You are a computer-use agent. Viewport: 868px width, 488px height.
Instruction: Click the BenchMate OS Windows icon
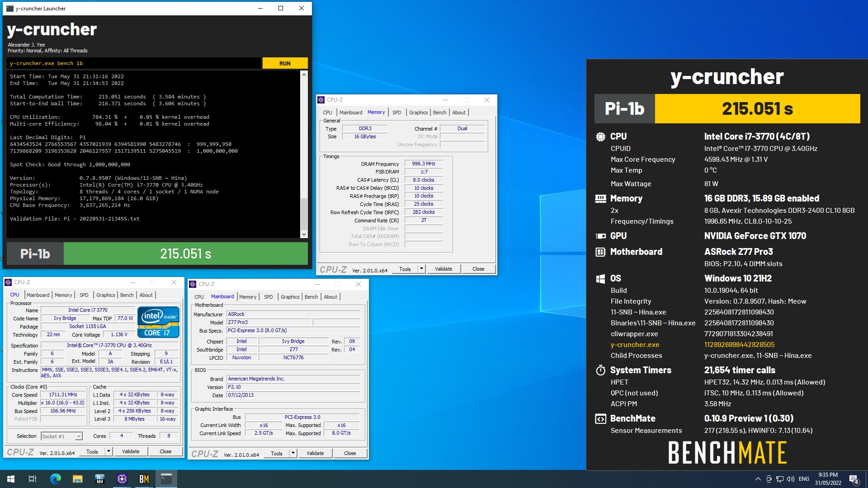600,279
